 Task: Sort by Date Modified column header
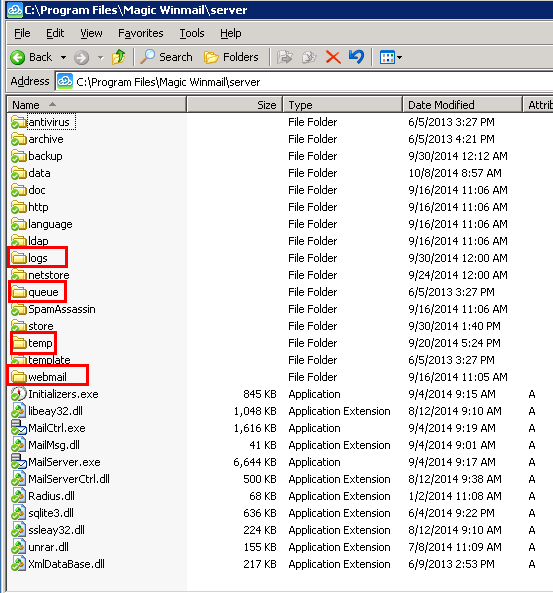462,105
